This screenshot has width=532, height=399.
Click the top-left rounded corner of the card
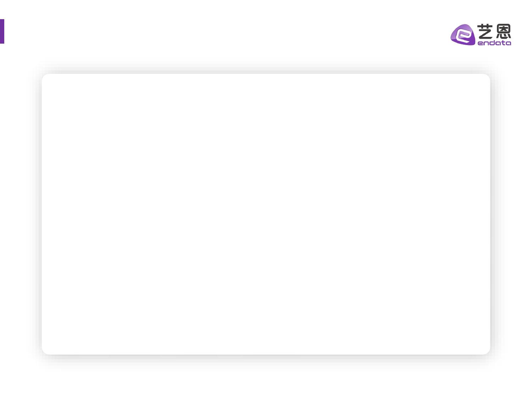[45, 77]
